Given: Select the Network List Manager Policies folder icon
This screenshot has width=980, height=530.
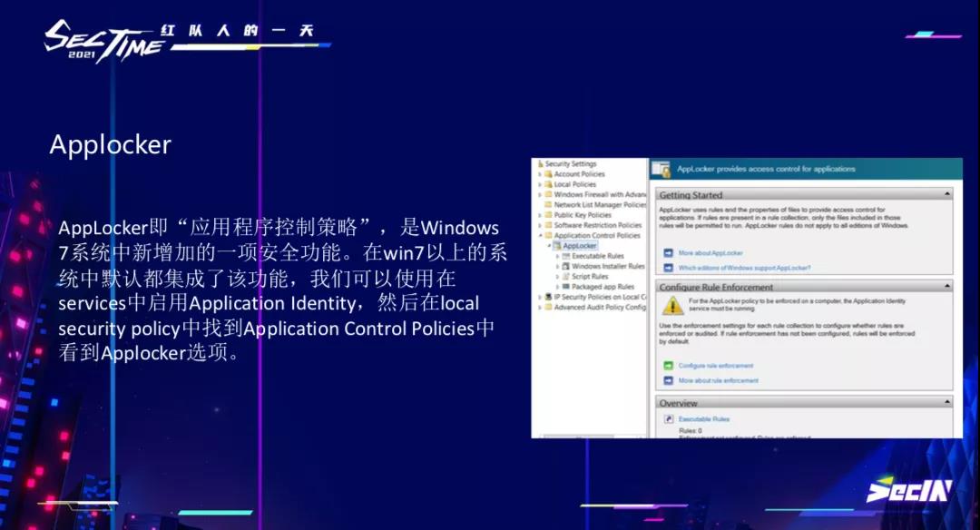Looking at the screenshot, I should (x=548, y=204).
